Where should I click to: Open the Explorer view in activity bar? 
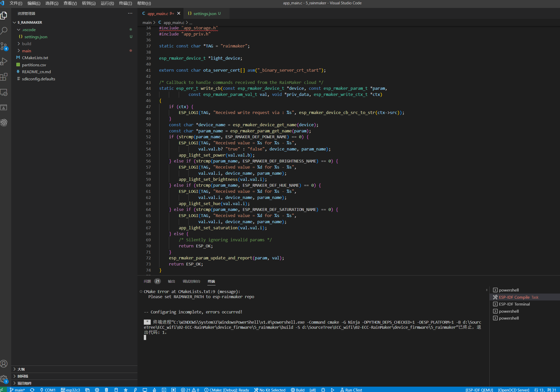pos(4,16)
